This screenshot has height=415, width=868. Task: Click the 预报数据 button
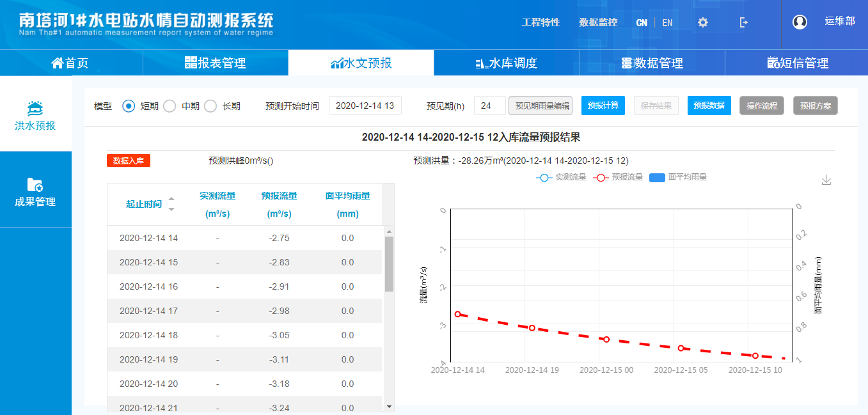click(709, 106)
